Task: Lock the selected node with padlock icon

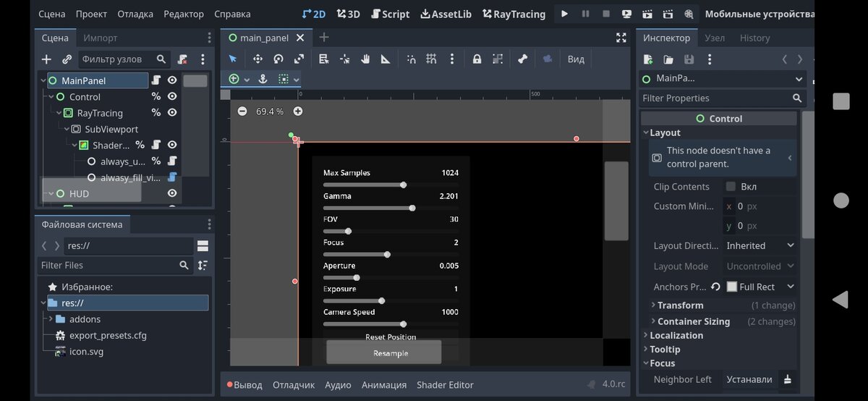Action: (x=477, y=59)
